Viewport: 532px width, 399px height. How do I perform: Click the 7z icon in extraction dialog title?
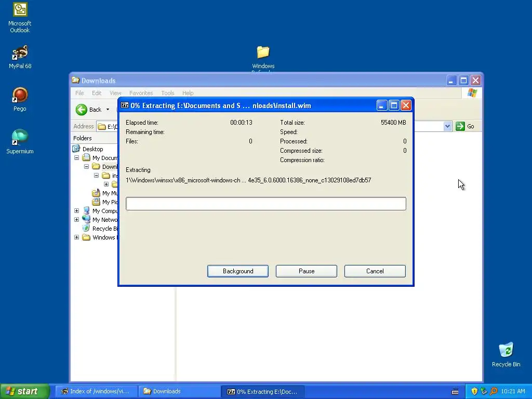(125, 105)
